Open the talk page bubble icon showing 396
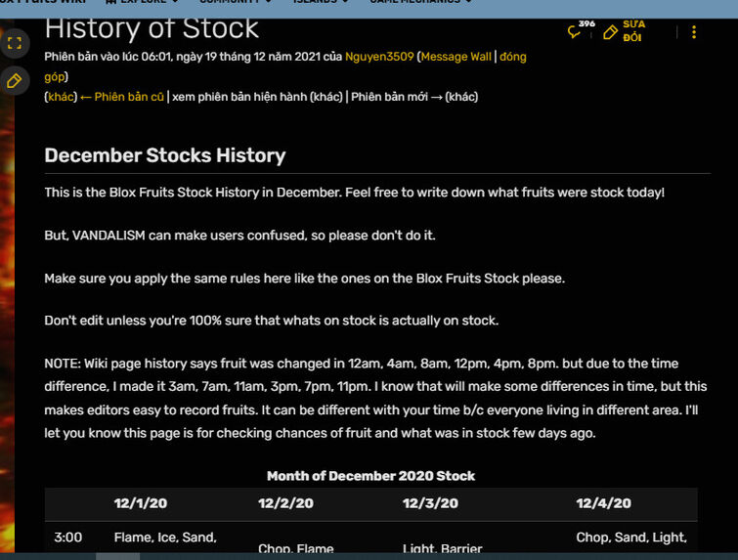738x560 pixels. click(575, 32)
